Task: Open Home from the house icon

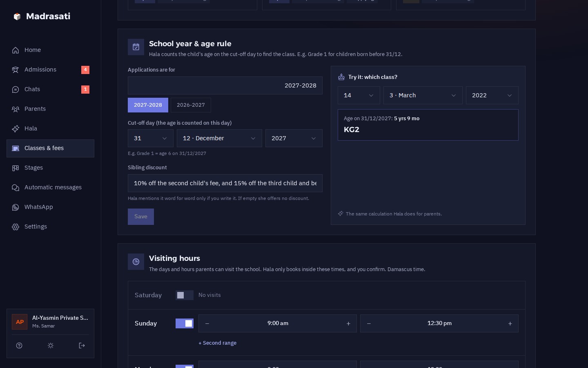Action: (16, 50)
